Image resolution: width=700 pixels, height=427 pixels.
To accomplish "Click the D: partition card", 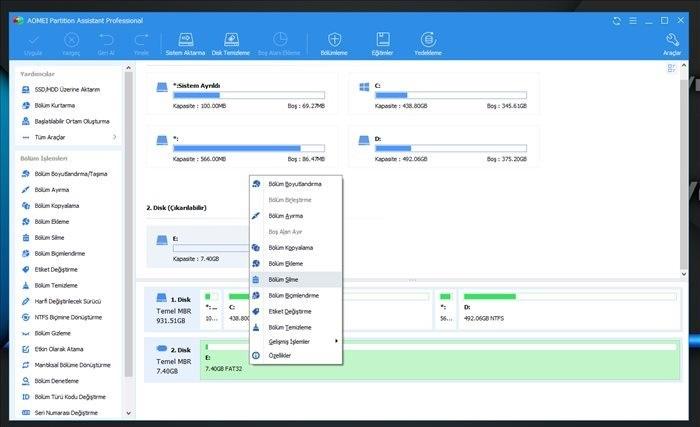I will [x=443, y=148].
